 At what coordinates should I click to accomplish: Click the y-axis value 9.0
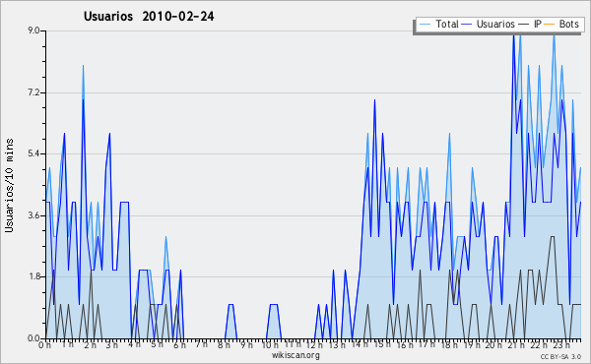coord(34,30)
